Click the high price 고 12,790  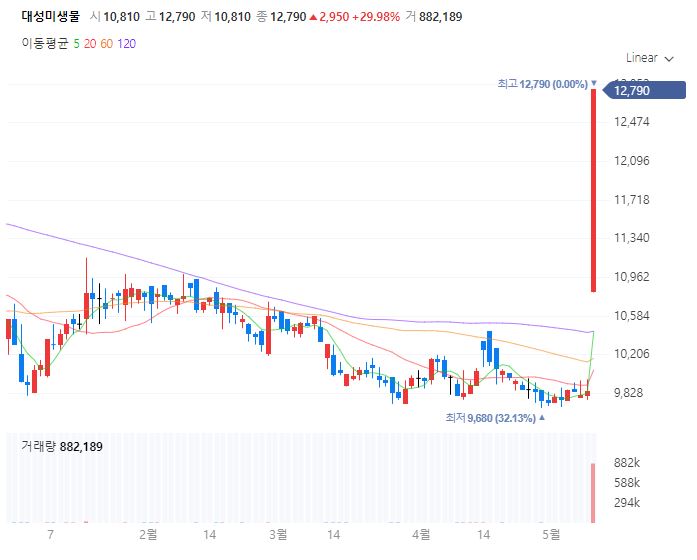(170, 17)
